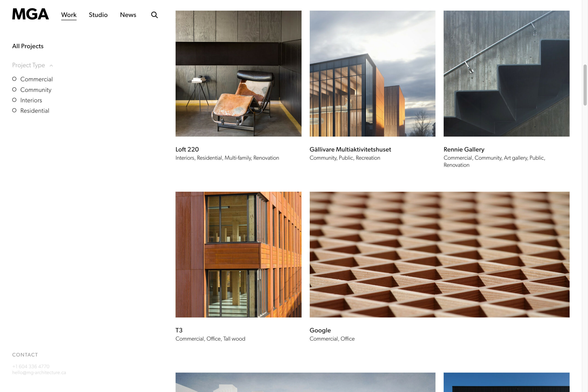This screenshot has height=392, width=588.
Task: Select the Interiors radio filter
Action: pos(14,100)
